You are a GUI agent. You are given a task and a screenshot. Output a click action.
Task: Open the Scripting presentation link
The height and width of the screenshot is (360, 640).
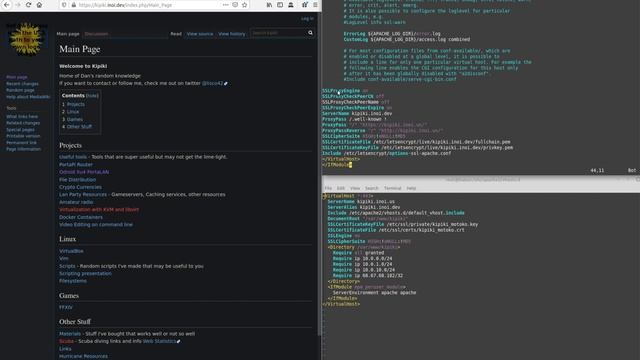85,273
